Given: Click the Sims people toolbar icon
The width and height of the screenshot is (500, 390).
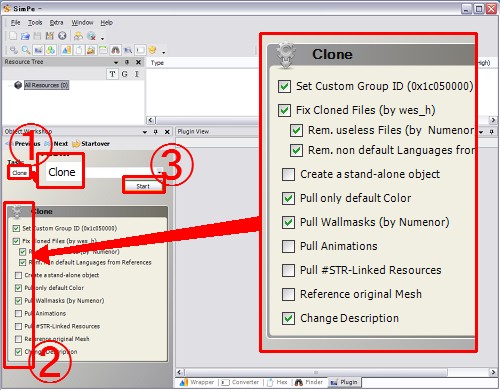Looking at the screenshot, I should coord(78,36).
